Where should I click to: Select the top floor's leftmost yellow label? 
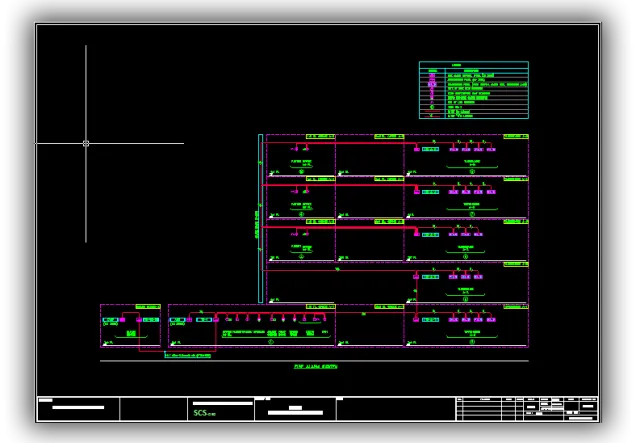click(x=320, y=136)
